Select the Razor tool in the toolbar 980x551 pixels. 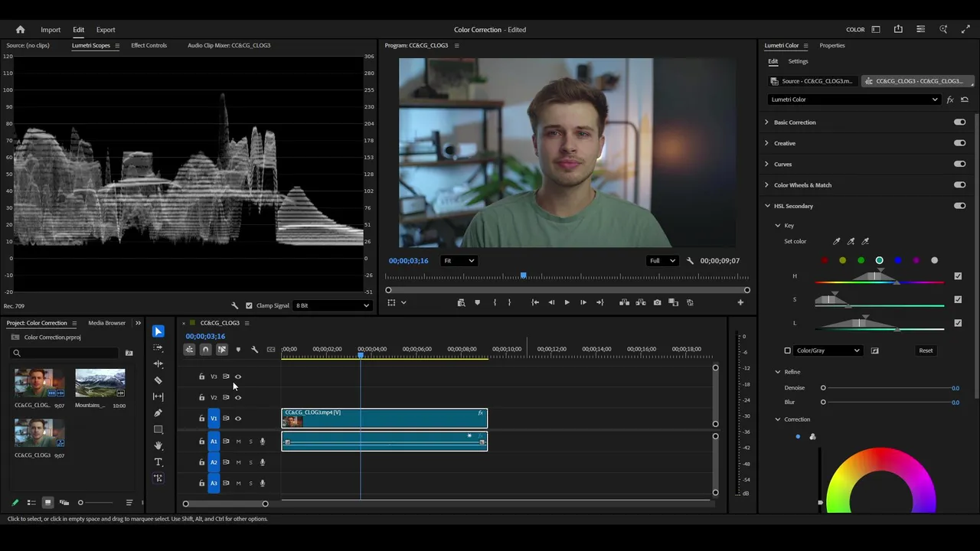[x=158, y=380]
